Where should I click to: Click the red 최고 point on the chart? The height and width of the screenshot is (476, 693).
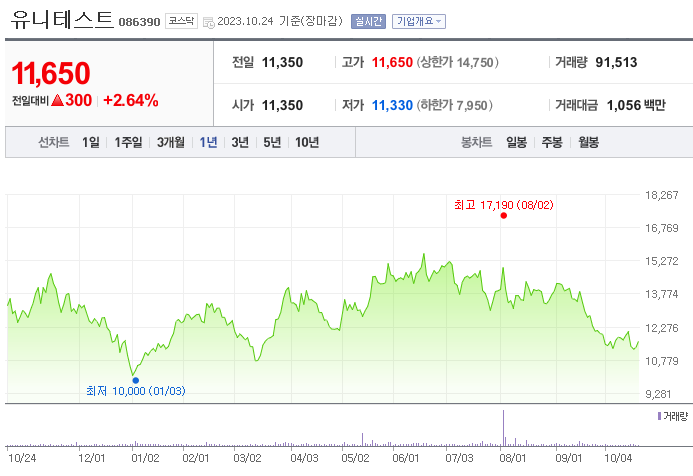pos(503,216)
